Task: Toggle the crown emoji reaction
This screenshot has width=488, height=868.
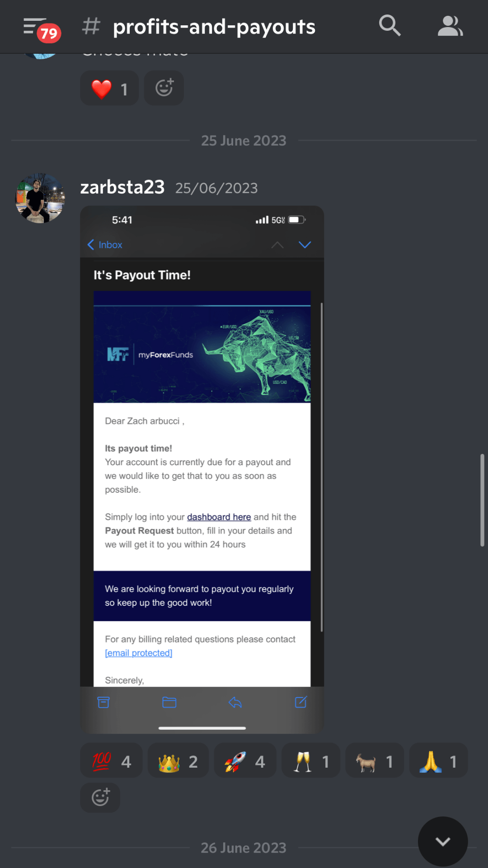Action: coord(178,760)
